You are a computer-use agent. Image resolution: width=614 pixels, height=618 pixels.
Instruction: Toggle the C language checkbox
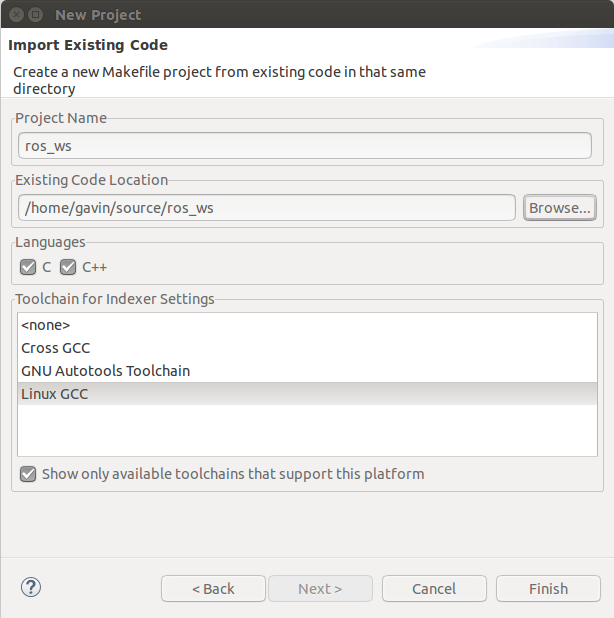(28, 267)
